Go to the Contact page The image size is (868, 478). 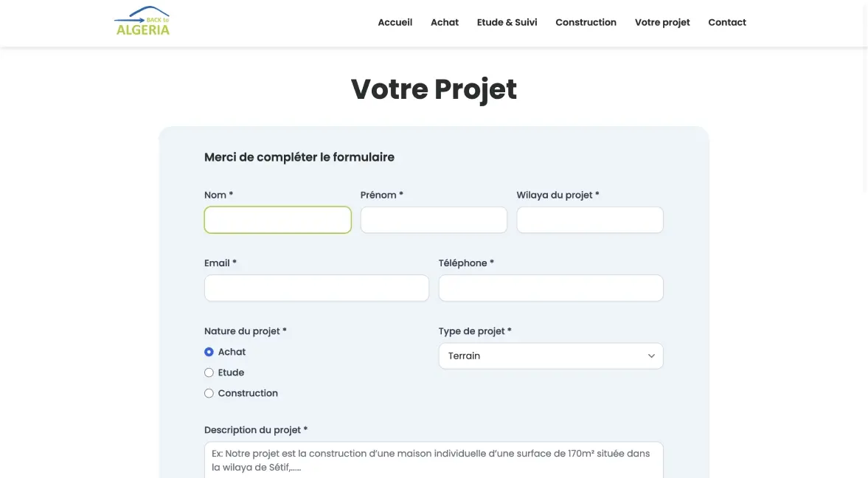pos(727,23)
